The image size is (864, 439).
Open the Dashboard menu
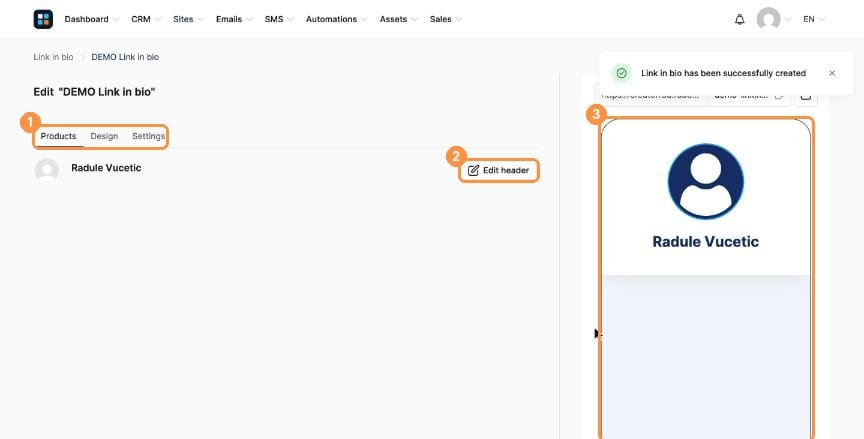pyautogui.click(x=91, y=19)
